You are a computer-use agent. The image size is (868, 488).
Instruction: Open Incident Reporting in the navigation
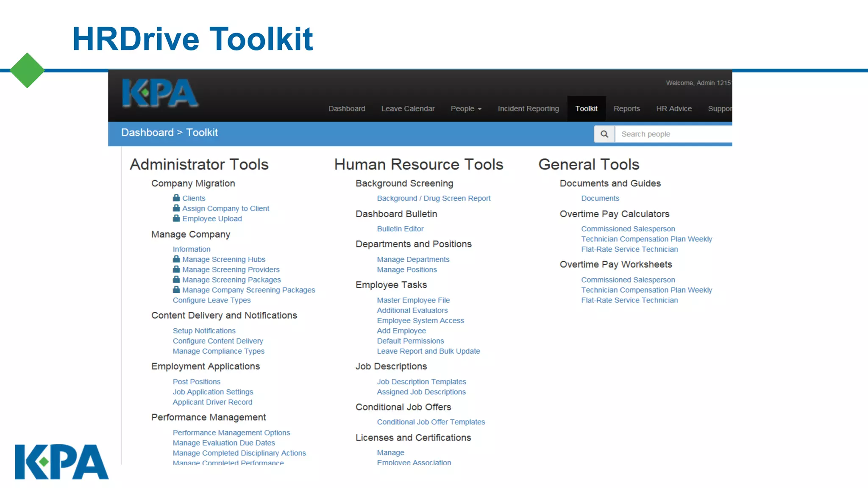pos(528,108)
